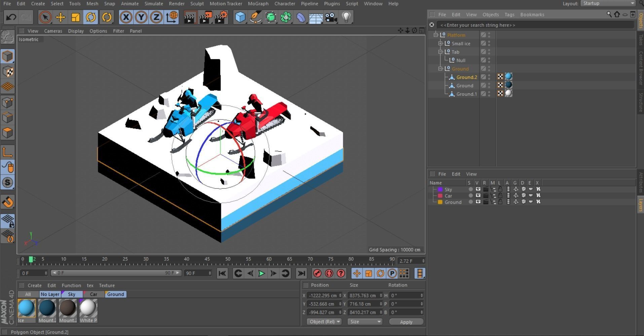
Task: Open the Layers side tab
Action: click(x=641, y=204)
